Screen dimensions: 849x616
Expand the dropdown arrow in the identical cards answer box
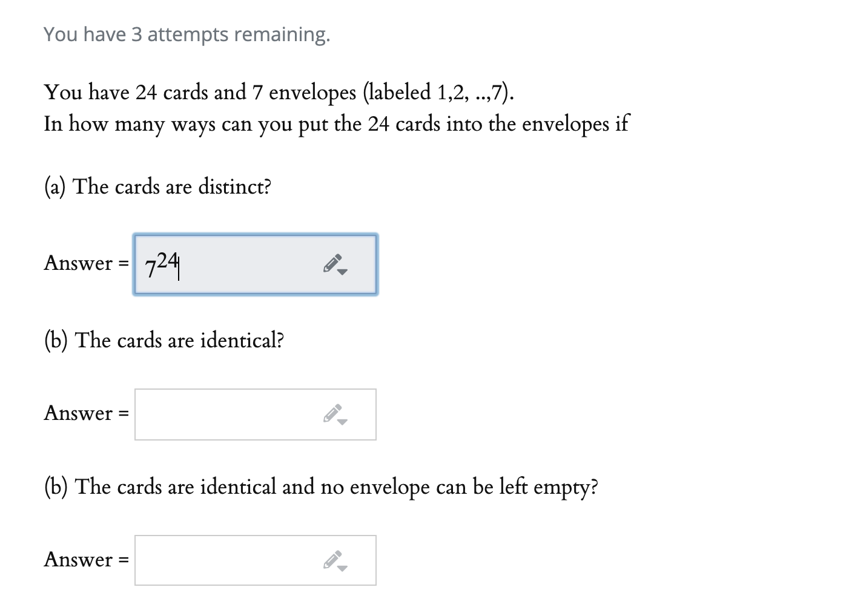tap(343, 422)
